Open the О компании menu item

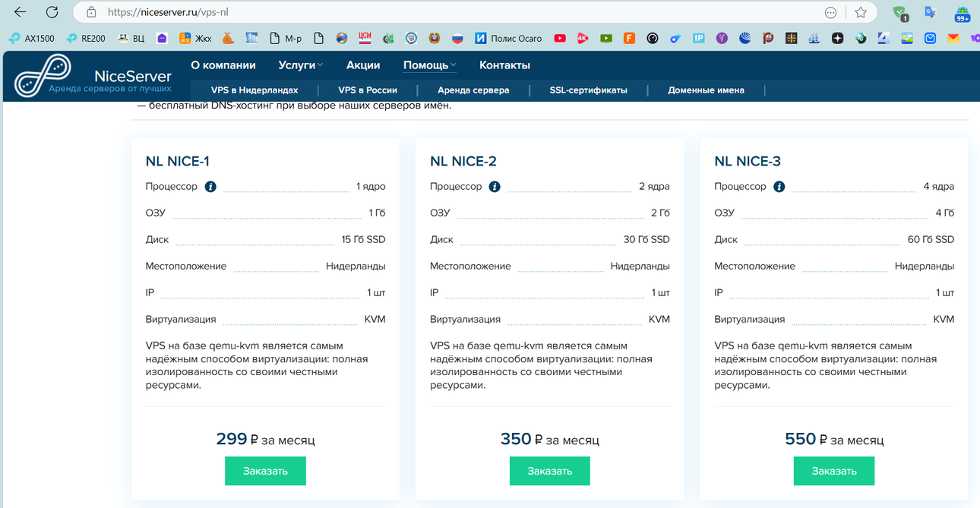tap(223, 65)
